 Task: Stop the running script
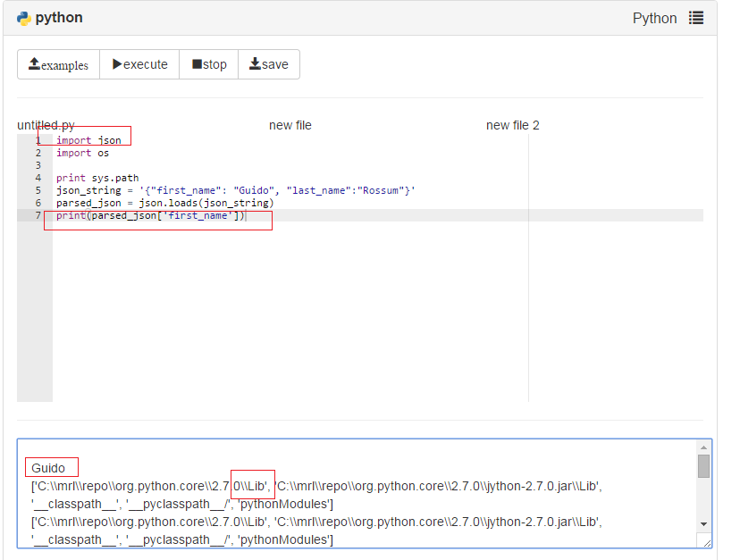pos(209,64)
